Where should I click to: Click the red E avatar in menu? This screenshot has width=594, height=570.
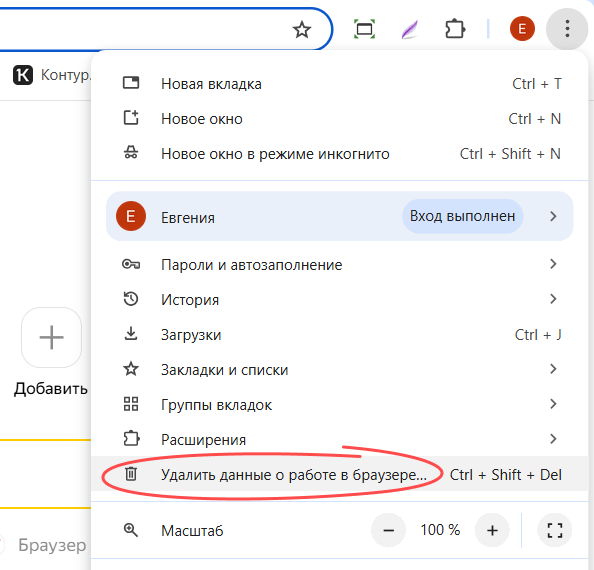pos(131,216)
